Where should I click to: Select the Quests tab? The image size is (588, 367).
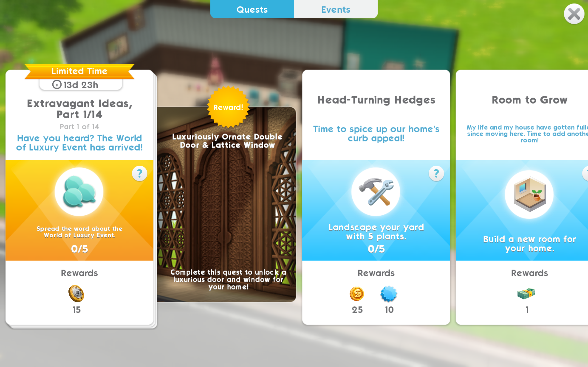click(x=252, y=9)
